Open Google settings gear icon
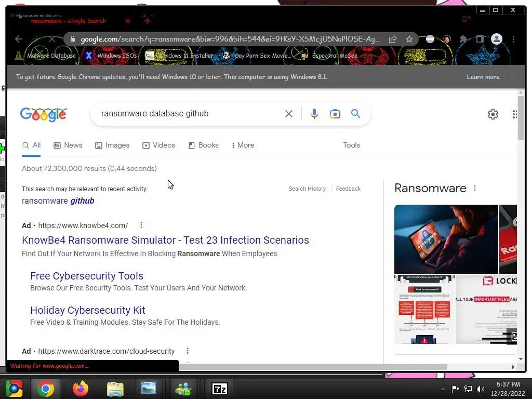 [493, 114]
